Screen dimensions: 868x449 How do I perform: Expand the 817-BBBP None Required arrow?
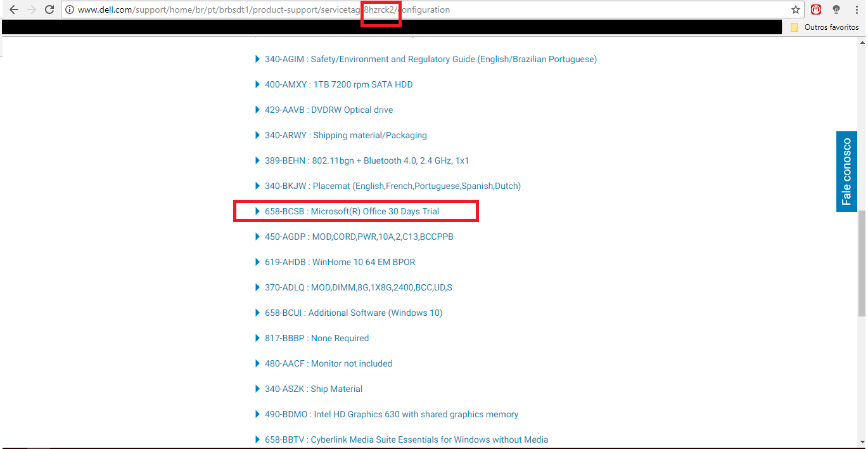tap(257, 338)
